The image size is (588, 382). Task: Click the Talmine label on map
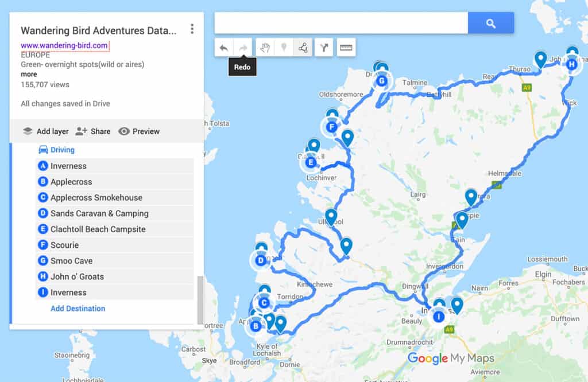point(415,83)
